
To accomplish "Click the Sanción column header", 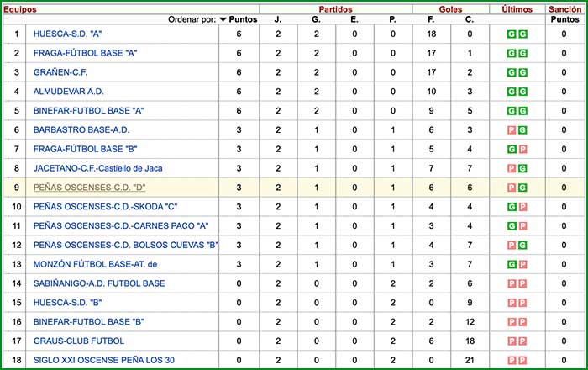I will point(564,8).
